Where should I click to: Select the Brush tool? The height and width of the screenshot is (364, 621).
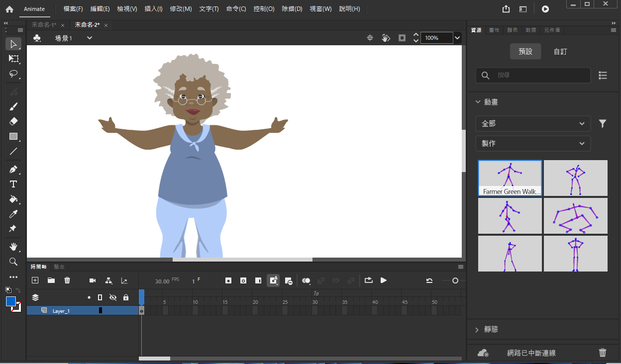click(13, 106)
